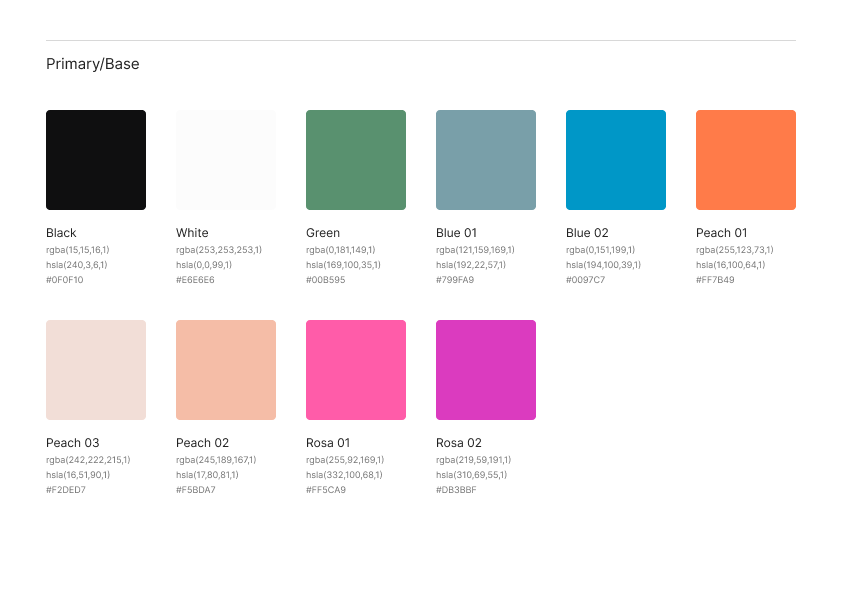Click the Rosa 02 magenta swatch
The height and width of the screenshot is (595, 842).
click(486, 370)
